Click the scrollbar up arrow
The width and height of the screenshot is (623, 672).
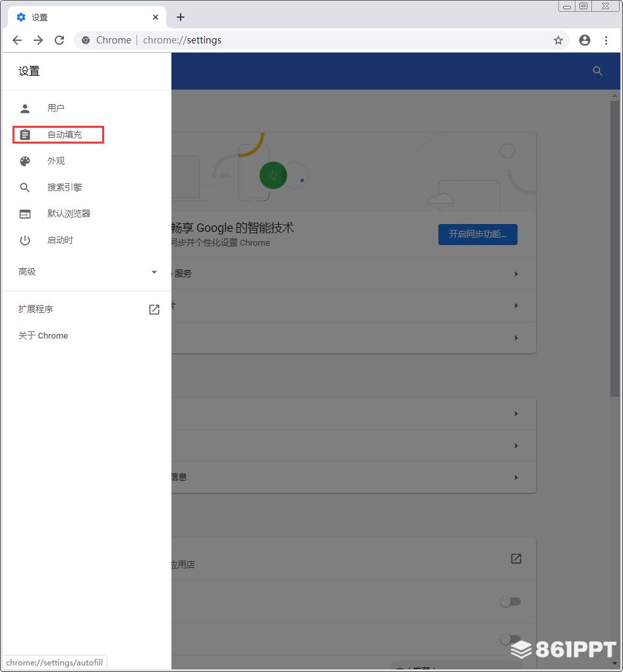click(x=614, y=95)
